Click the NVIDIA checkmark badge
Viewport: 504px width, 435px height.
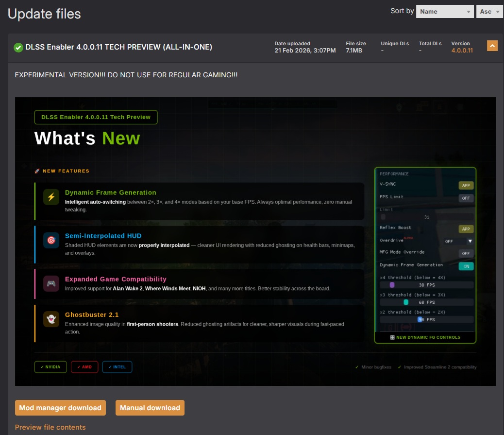(x=50, y=367)
